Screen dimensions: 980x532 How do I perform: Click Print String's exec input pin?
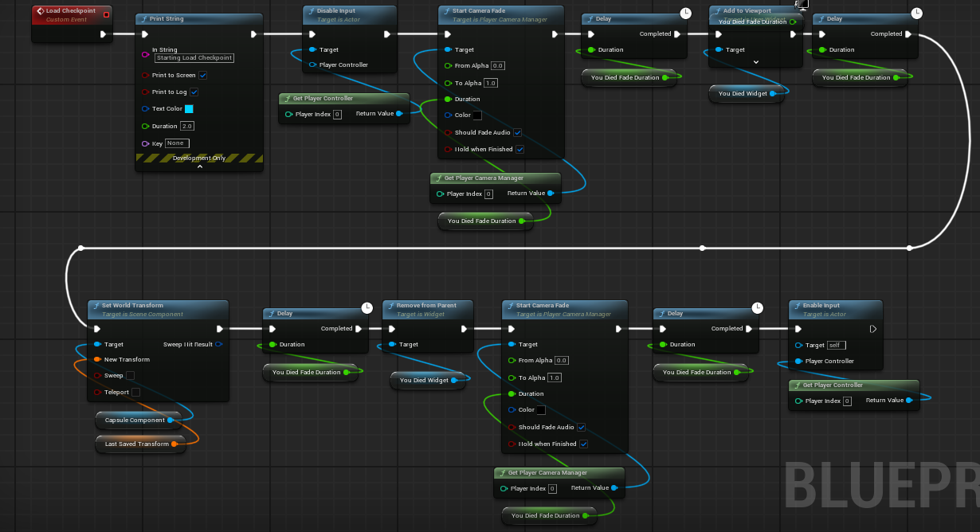(x=145, y=34)
